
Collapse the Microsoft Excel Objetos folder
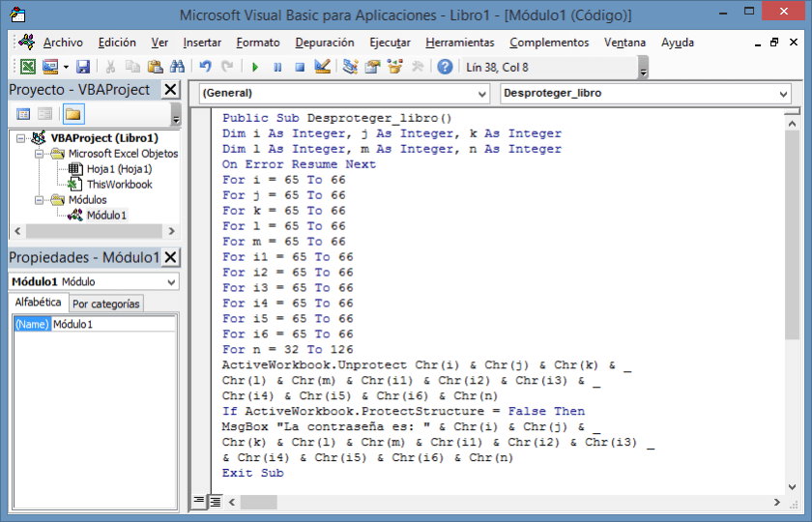coord(40,154)
